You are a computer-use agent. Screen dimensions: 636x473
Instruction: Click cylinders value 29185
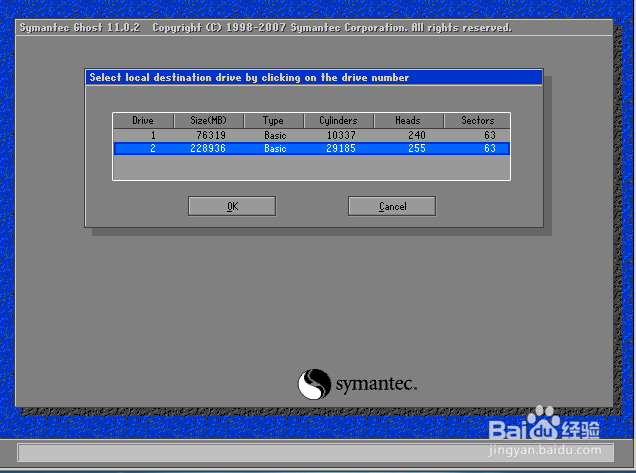(x=341, y=148)
